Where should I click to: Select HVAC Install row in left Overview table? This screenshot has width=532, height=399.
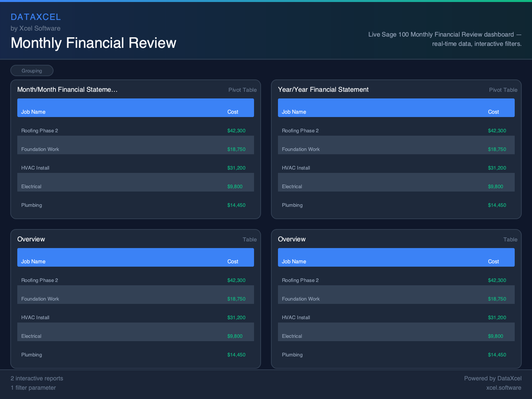click(x=135, y=317)
